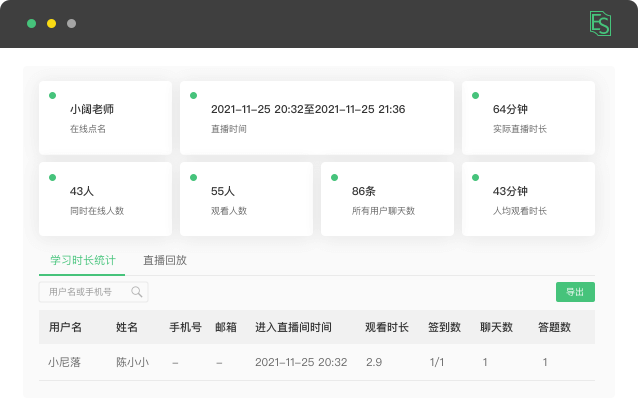Click the yellow window dot
Image resolution: width=638 pixels, height=412 pixels.
pyautogui.click(x=51, y=23)
